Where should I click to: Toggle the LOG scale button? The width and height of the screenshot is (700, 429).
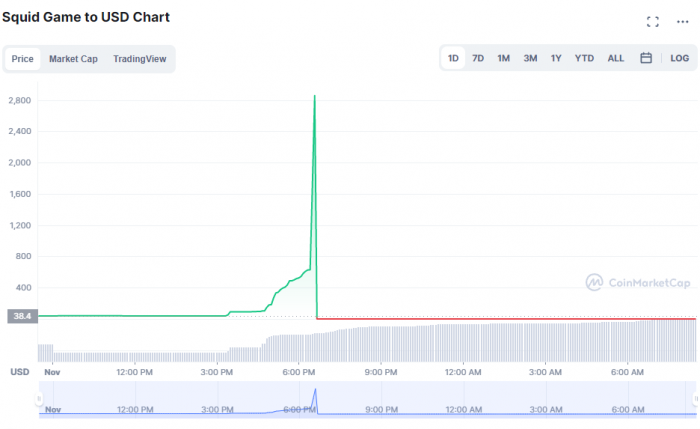tap(679, 58)
